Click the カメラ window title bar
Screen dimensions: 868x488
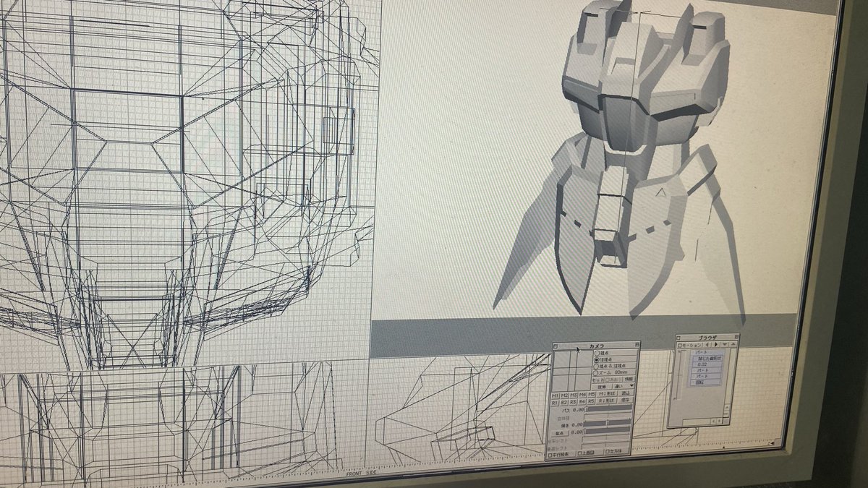click(597, 346)
